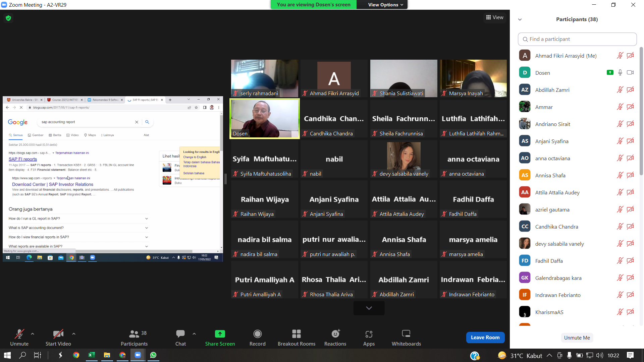The image size is (644, 362).
Task: Toggle Anjani Syafina's muted microphone icon
Action: (x=620, y=141)
